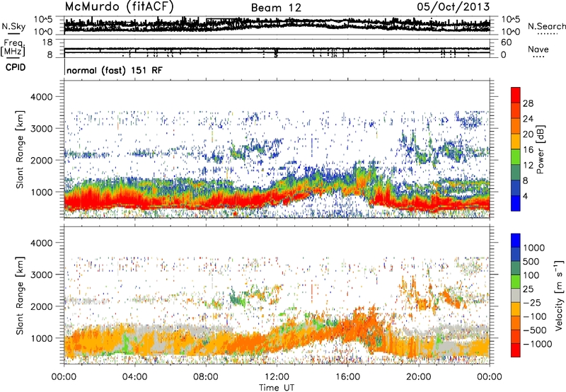Click the yellow 16–20 dB Power colorbar segment

click(516, 142)
